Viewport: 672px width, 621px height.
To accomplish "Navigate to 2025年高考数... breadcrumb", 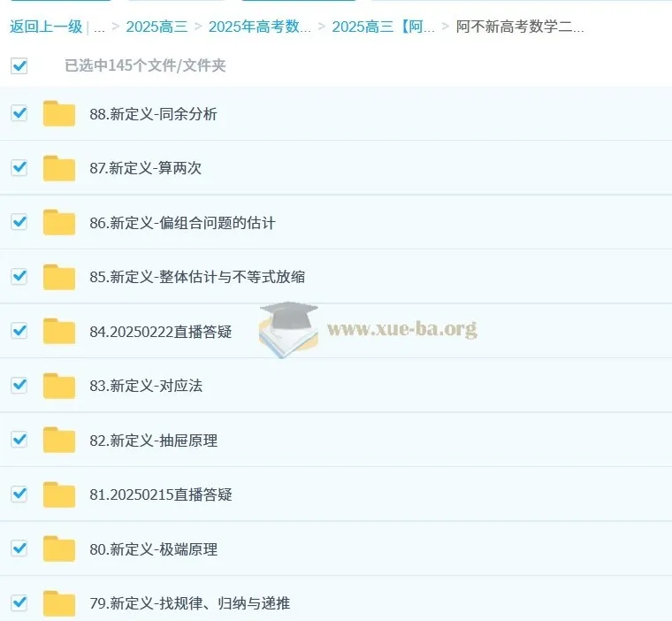I will [x=260, y=27].
